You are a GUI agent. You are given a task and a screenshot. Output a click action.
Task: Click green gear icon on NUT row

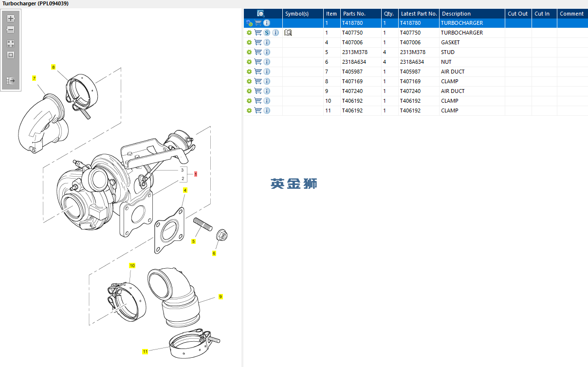pos(249,62)
